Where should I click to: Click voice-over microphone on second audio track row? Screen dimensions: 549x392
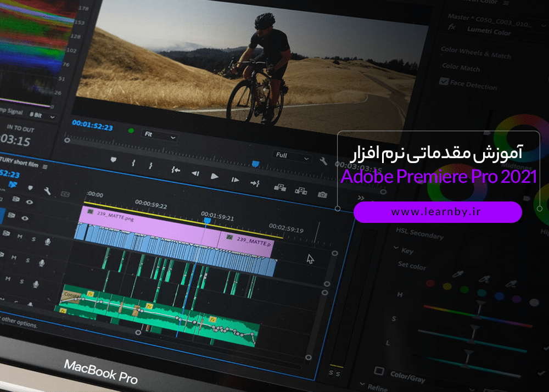42,263
